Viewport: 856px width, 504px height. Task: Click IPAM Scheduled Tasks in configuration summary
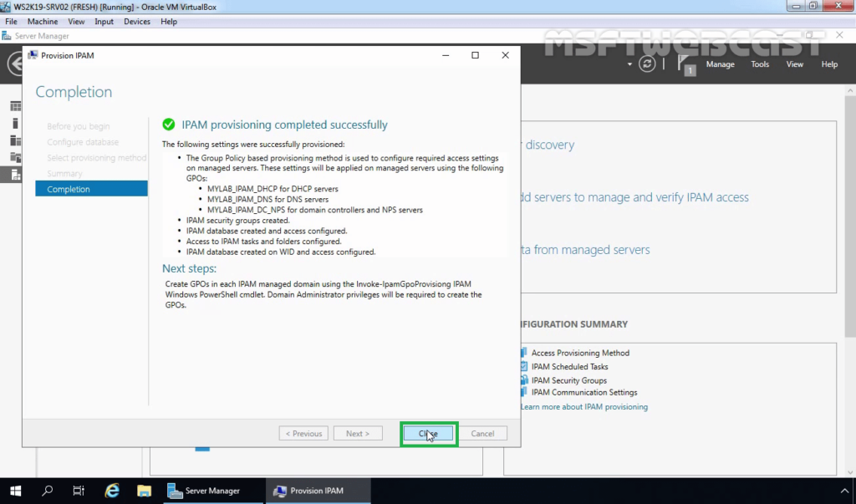569,366
